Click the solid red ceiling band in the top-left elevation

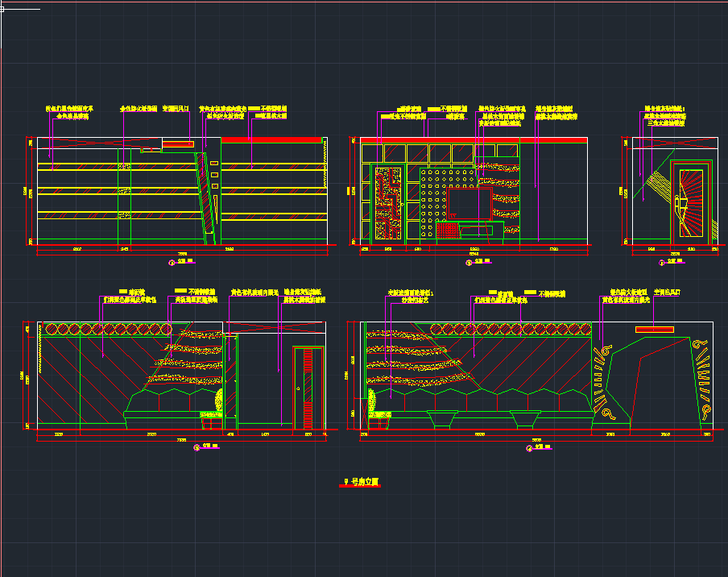[x=272, y=140]
